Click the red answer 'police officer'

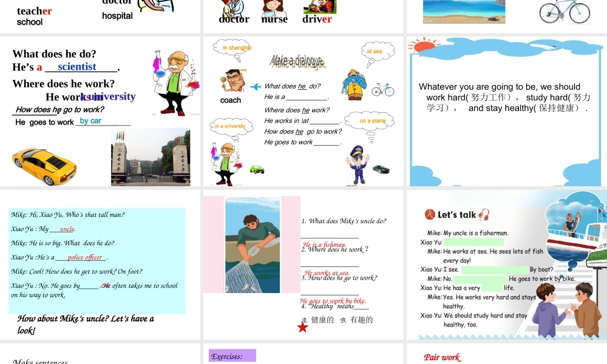(x=85, y=257)
